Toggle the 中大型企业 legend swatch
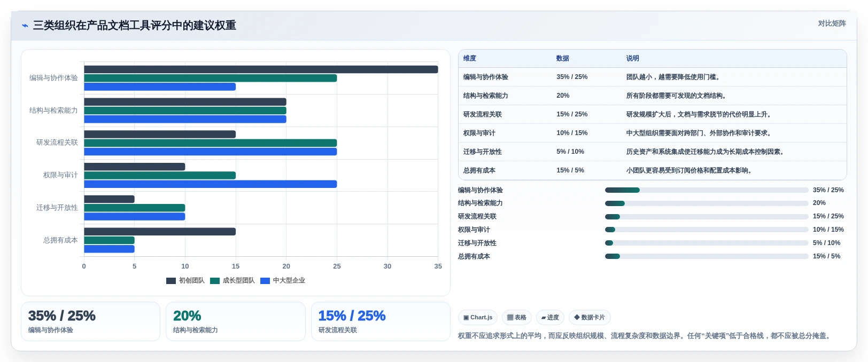 pos(265,281)
